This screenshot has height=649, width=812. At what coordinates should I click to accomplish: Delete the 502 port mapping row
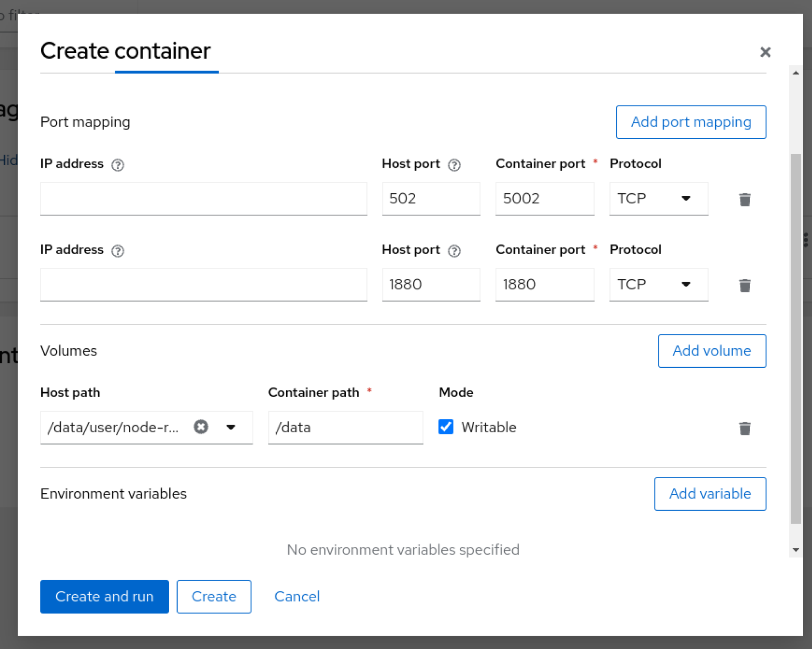coord(745,199)
